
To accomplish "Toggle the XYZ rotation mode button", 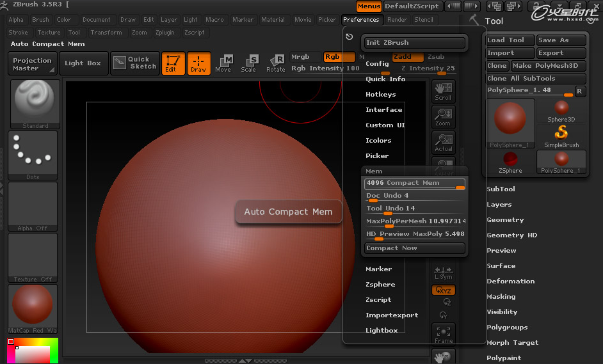I will (444, 290).
